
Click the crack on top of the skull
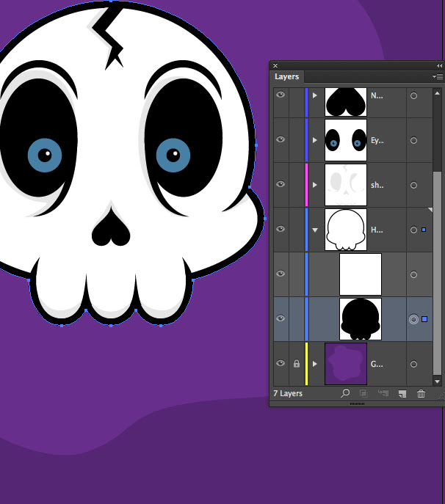click(x=109, y=37)
